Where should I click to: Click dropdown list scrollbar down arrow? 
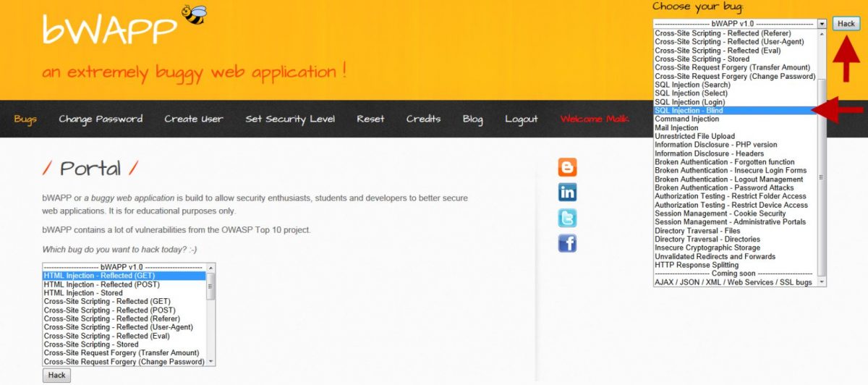tap(821, 282)
